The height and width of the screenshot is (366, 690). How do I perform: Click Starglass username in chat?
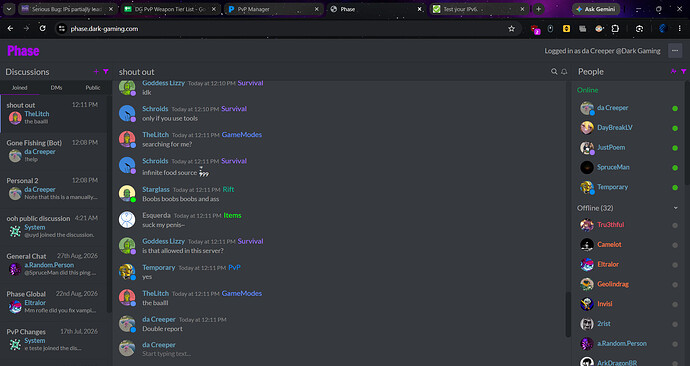[x=156, y=189]
